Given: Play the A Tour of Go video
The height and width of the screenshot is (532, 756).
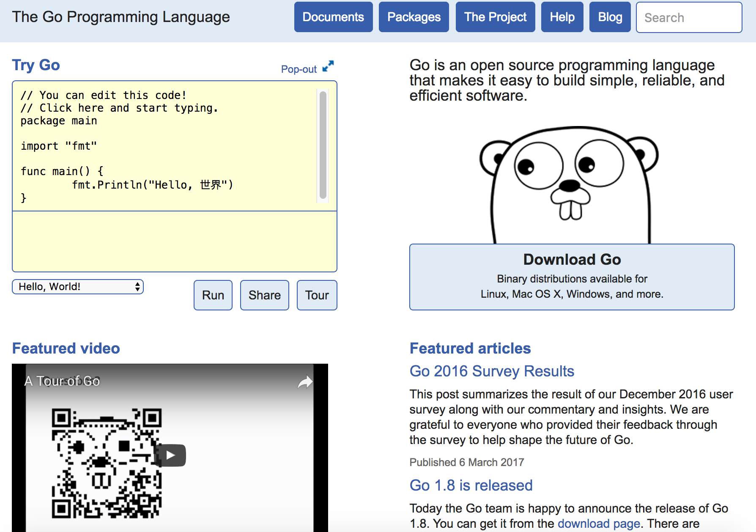Looking at the screenshot, I should pos(170,455).
